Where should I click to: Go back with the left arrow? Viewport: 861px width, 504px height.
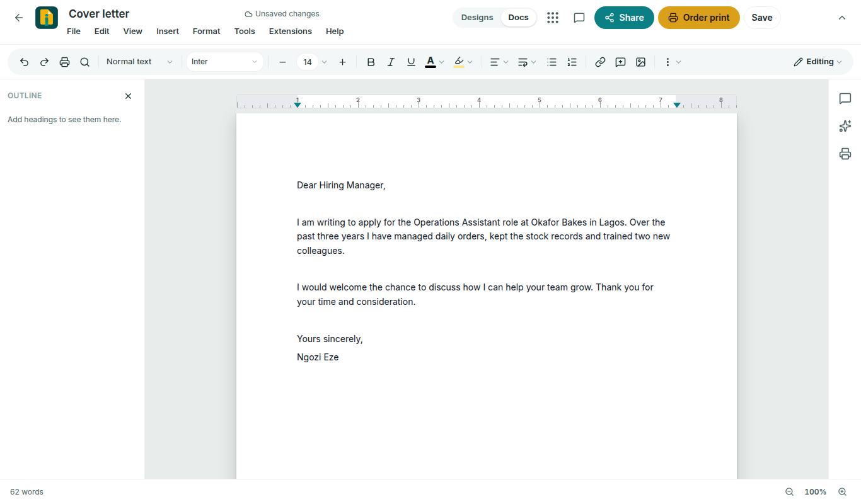pyautogui.click(x=19, y=18)
